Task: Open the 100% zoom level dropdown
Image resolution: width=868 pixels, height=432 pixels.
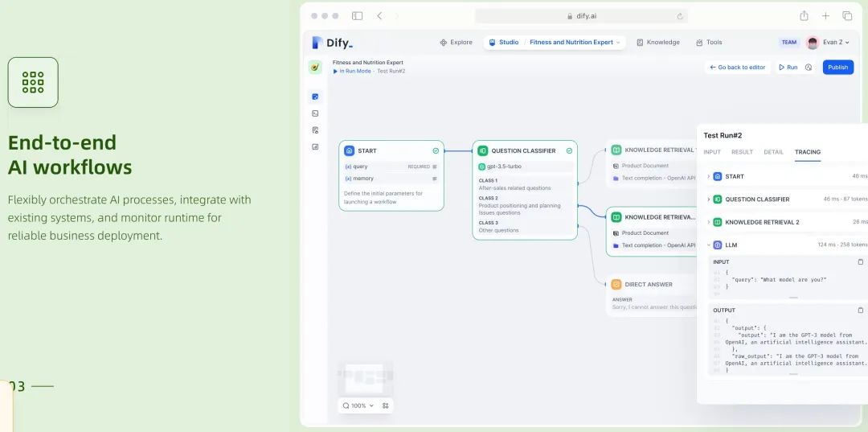Action: (358, 405)
